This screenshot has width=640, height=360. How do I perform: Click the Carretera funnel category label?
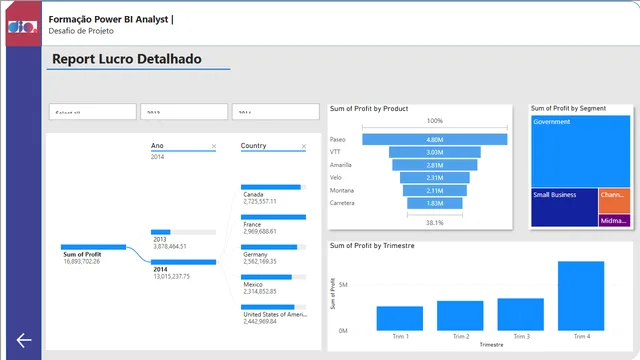[342, 203]
